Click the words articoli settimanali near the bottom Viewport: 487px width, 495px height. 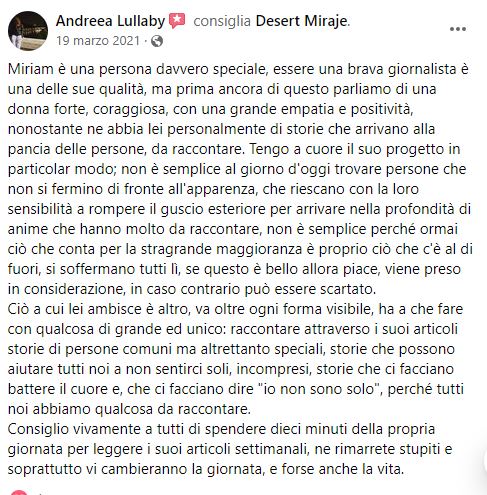click(x=247, y=449)
